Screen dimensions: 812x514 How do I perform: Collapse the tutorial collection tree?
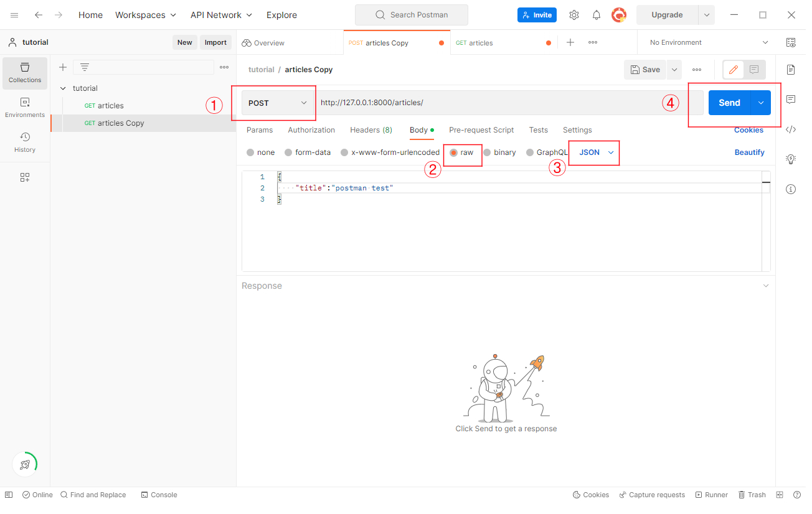tap(63, 88)
